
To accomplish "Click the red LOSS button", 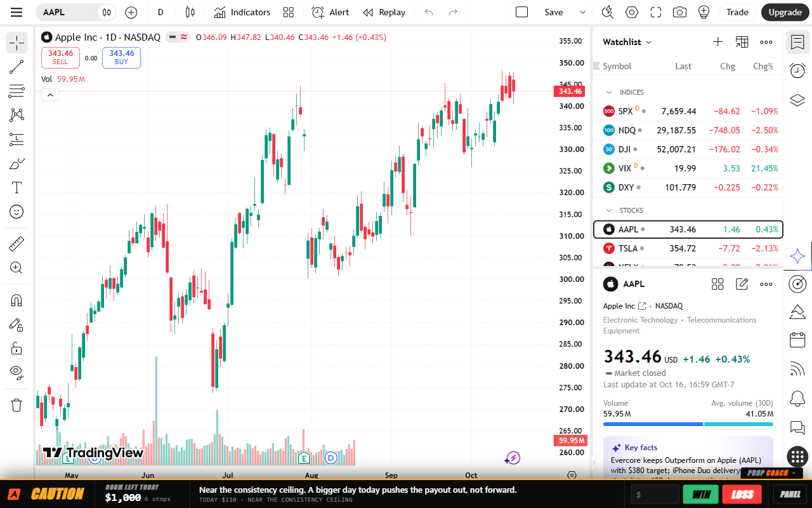I will pos(742,494).
